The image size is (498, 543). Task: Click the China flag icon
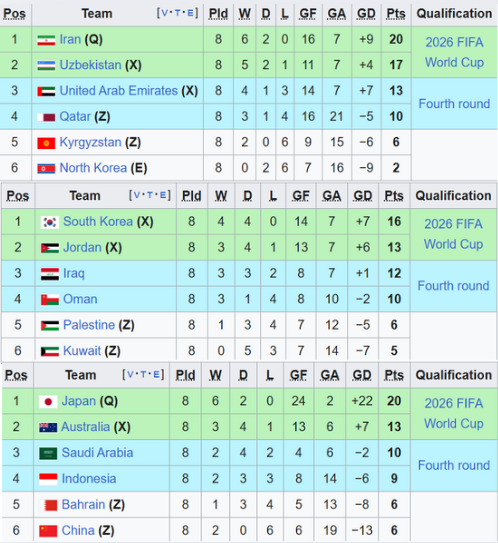[x=48, y=531]
